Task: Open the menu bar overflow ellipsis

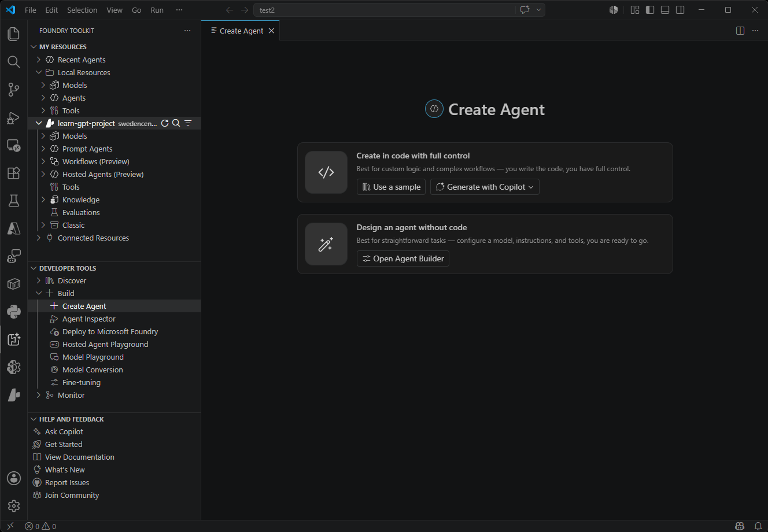Action: pyautogui.click(x=179, y=10)
